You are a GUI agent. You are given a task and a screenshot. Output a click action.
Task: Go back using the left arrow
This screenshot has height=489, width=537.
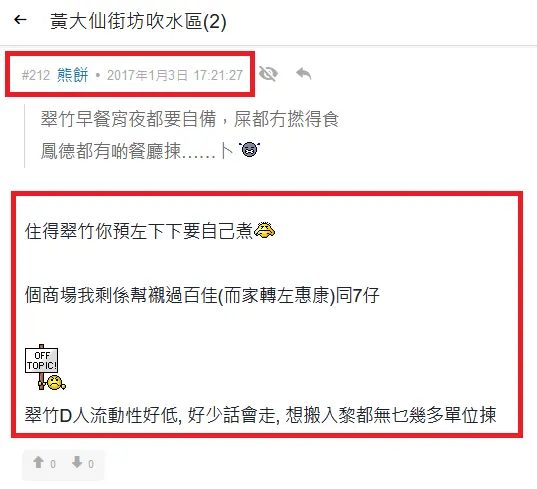pyautogui.click(x=20, y=20)
